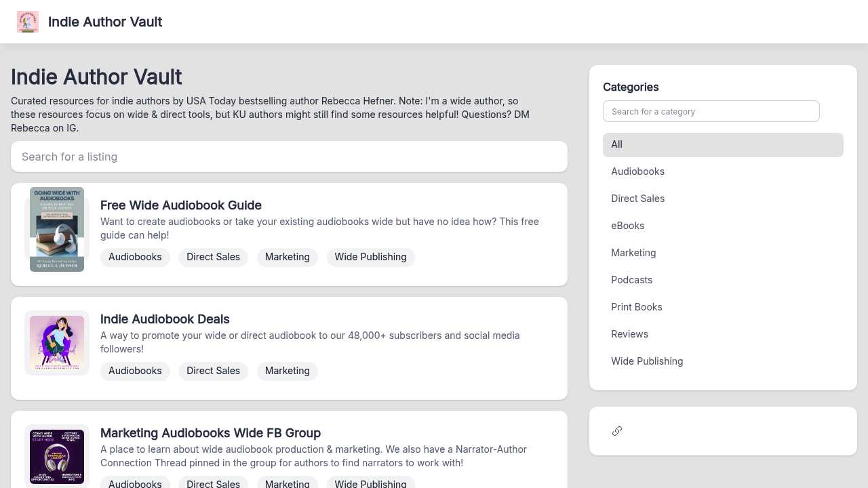The height and width of the screenshot is (488, 868).
Task: Open the Indie Audiobook Deals title
Action: click(x=165, y=319)
